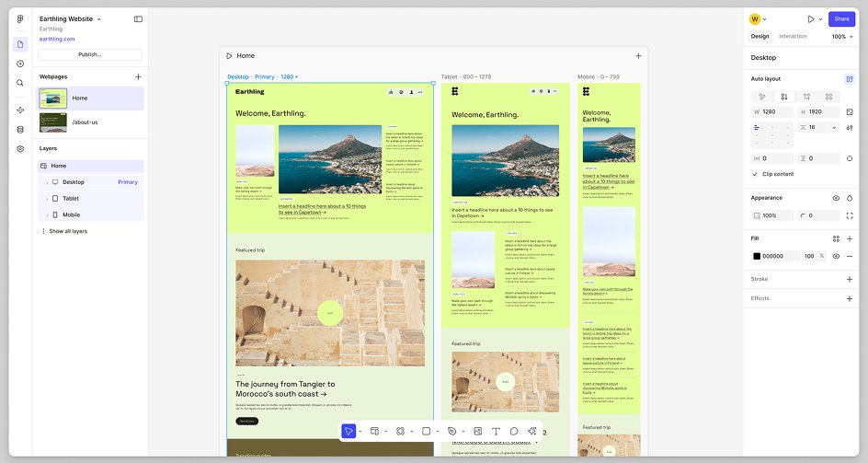The image size is (868, 463).
Task: Open blend mode droplet in Appearance
Action: point(850,198)
